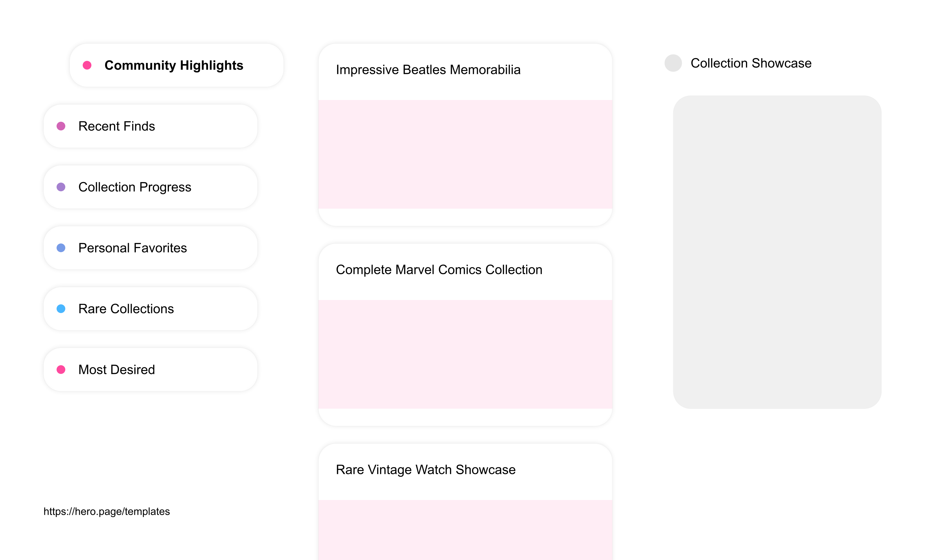The width and height of the screenshot is (925, 560).
Task: Click the pink banner in the Beatles card
Action: pyautogui.click(x=465, y=153)
